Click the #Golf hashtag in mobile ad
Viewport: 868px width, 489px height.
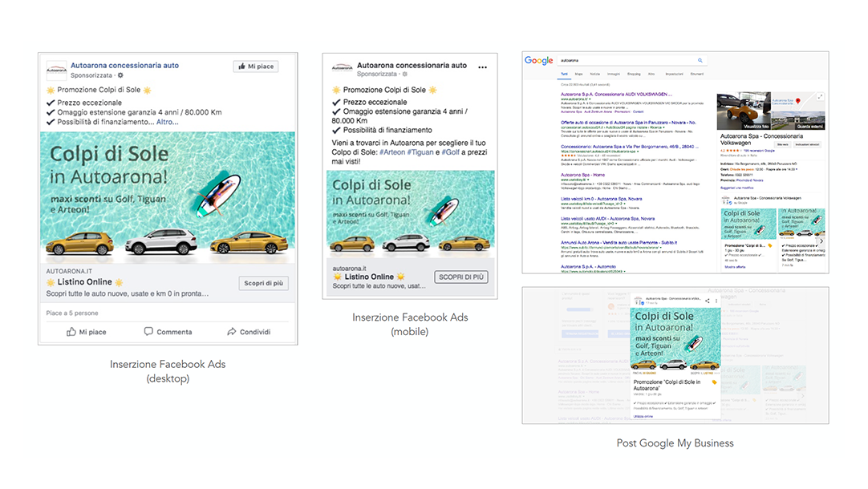[451, 152]
